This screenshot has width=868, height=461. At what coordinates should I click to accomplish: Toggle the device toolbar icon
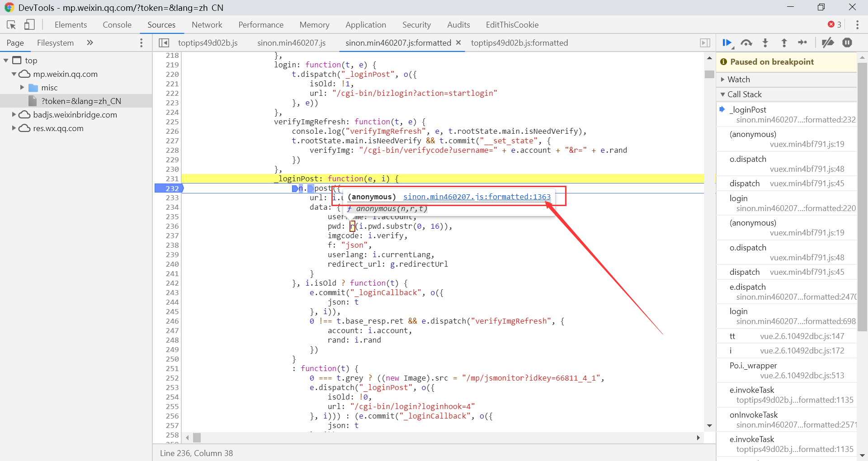click(29, 25)
